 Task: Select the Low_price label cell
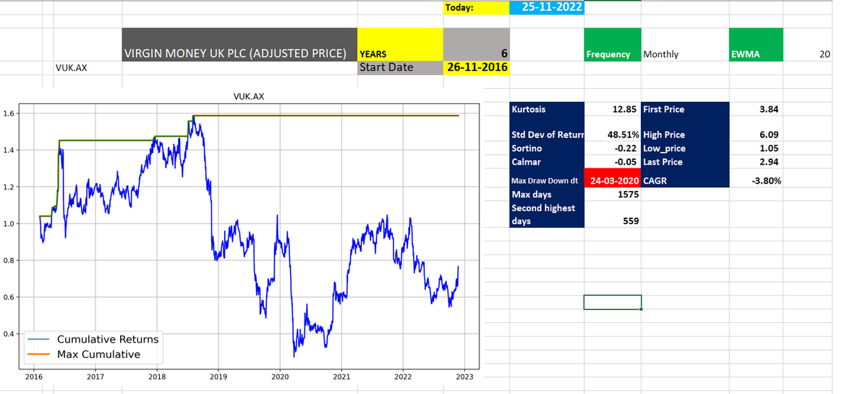pos(685,148)
